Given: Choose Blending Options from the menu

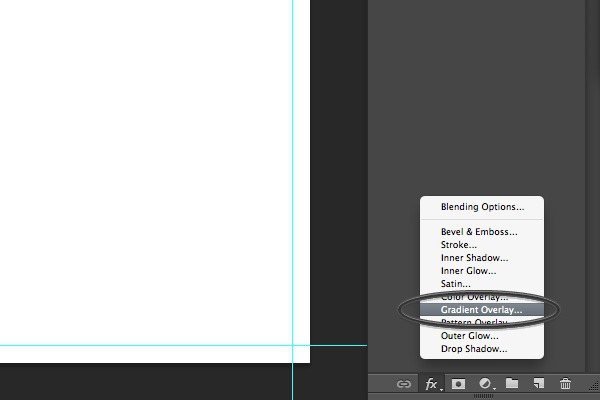Looking at the screenshot, I should [482, 207].
